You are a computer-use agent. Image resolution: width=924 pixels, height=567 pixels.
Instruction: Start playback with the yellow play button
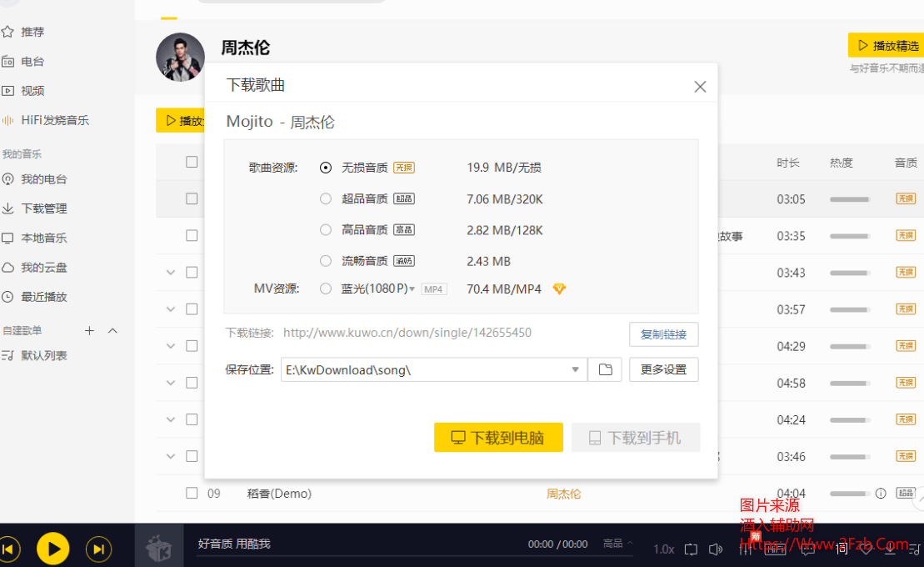coord(53,549)
